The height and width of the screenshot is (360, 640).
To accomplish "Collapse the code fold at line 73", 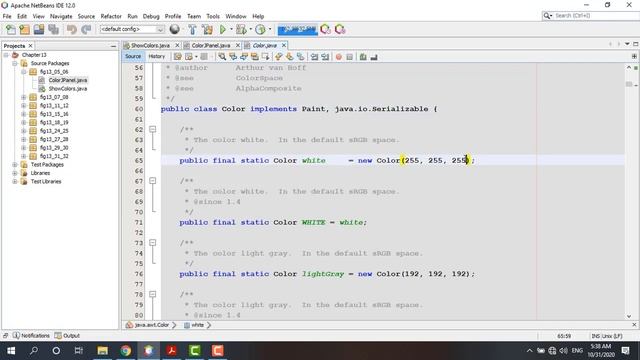I will tap(152, 243).
